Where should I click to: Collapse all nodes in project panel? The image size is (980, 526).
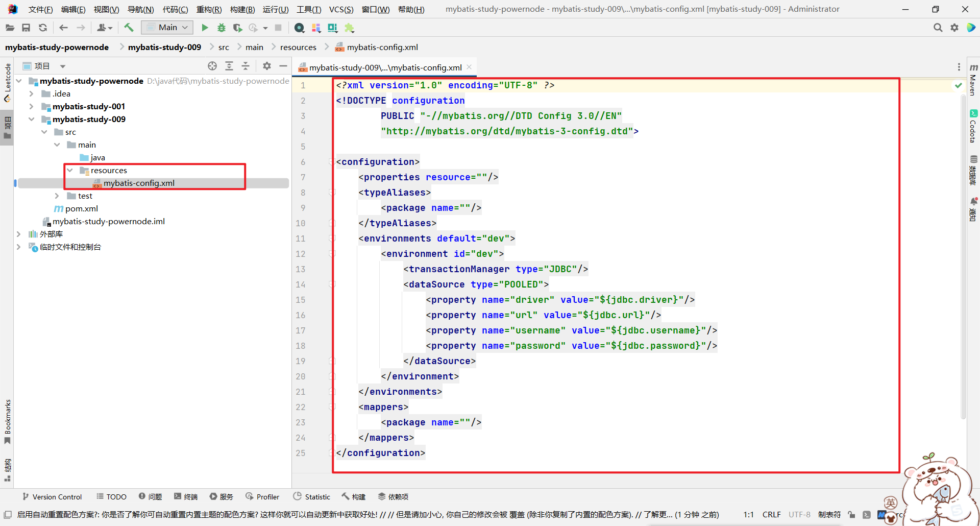point(246,66)
